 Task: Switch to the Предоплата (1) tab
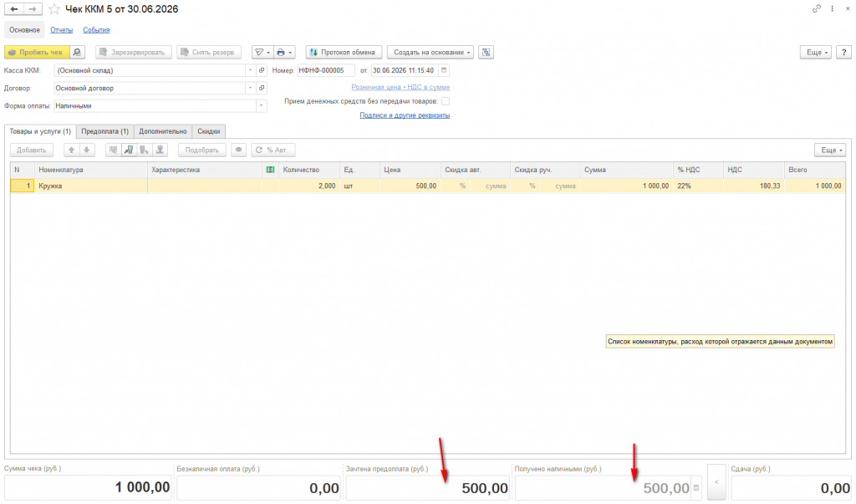[x=104, y=131]
